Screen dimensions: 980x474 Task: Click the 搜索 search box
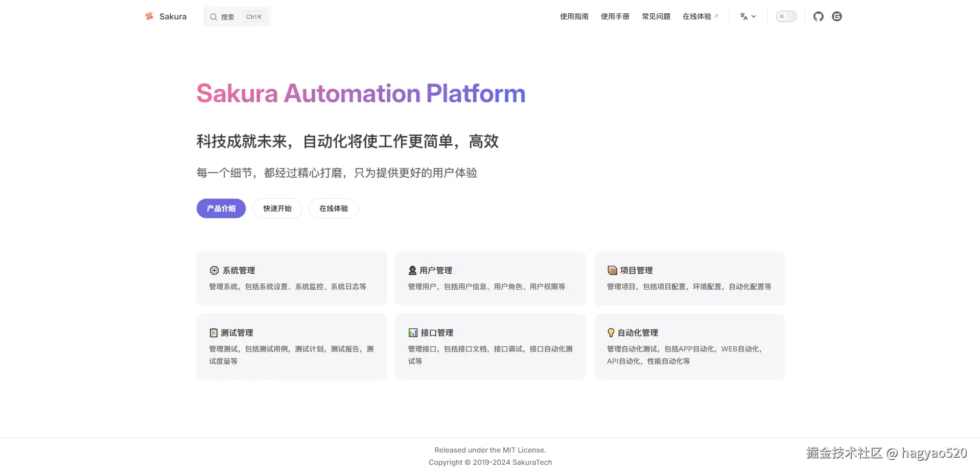pos(237,17)
